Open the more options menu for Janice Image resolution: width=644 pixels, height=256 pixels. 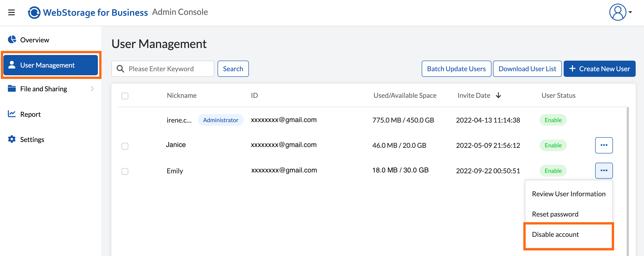[x=604, y=145]
